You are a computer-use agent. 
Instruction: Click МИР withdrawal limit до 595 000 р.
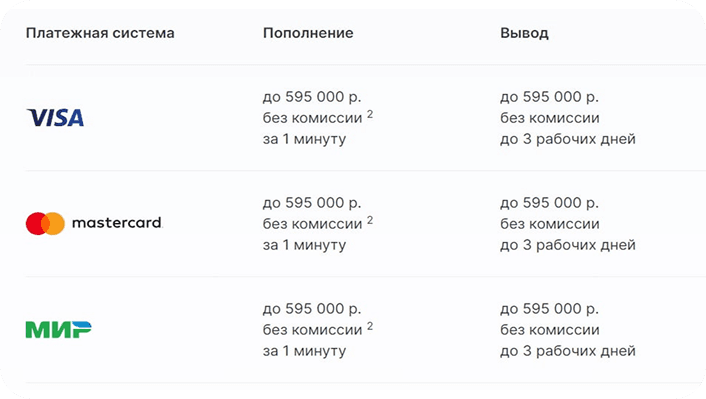(549, 309)
